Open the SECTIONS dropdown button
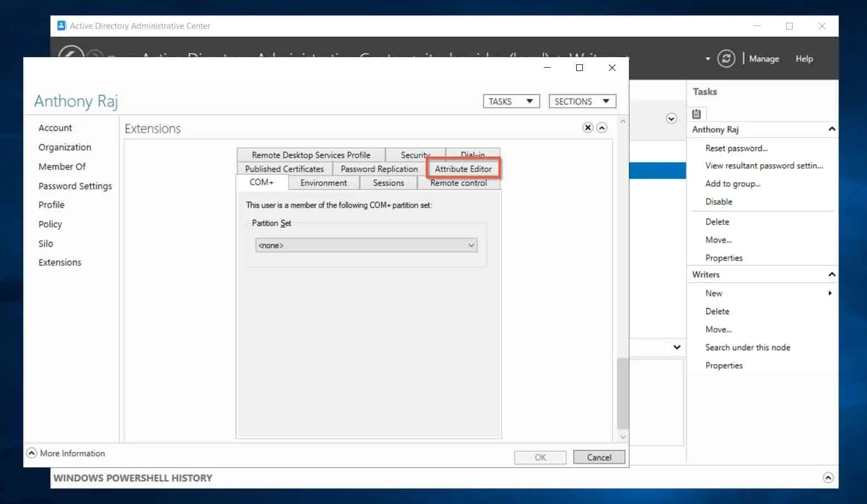Image resolution: width=867 pixels, height=504 pixels. (x=582, y=101)
